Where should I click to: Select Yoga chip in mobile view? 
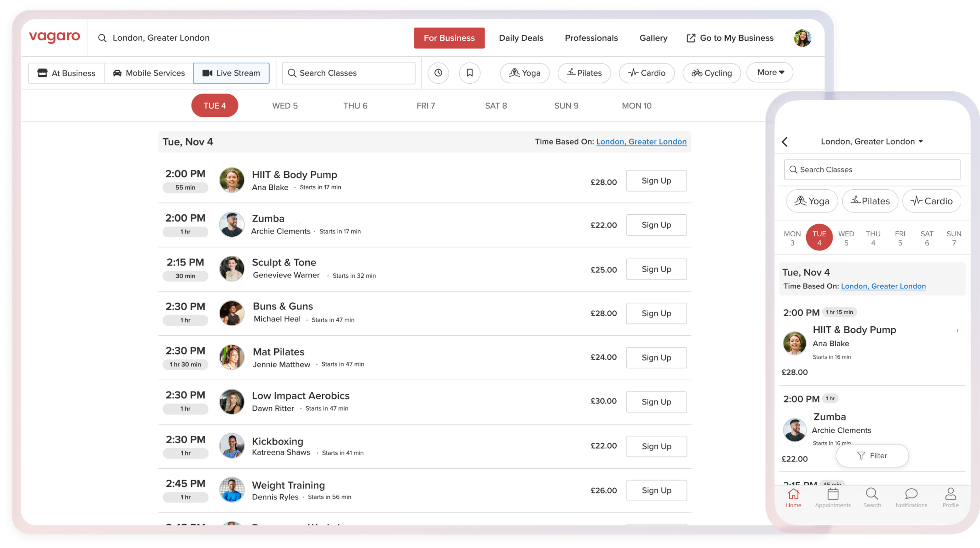812,201
